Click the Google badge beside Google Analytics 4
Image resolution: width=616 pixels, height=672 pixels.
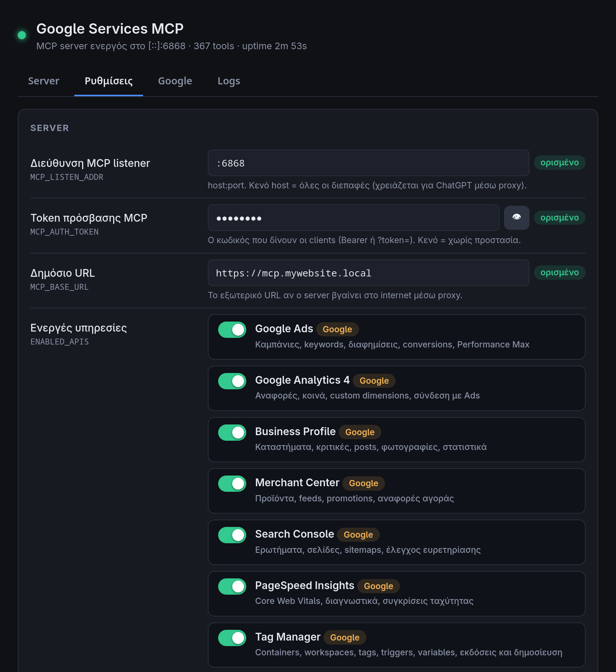(374, 381)
